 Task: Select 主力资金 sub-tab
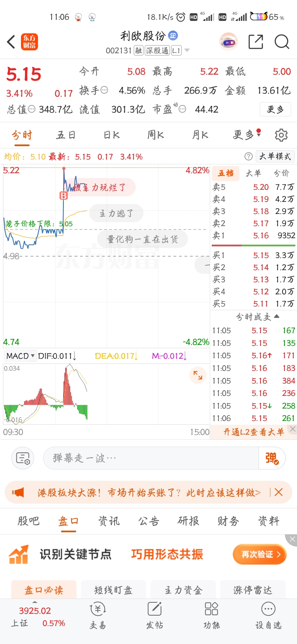[x=183, y=590]
